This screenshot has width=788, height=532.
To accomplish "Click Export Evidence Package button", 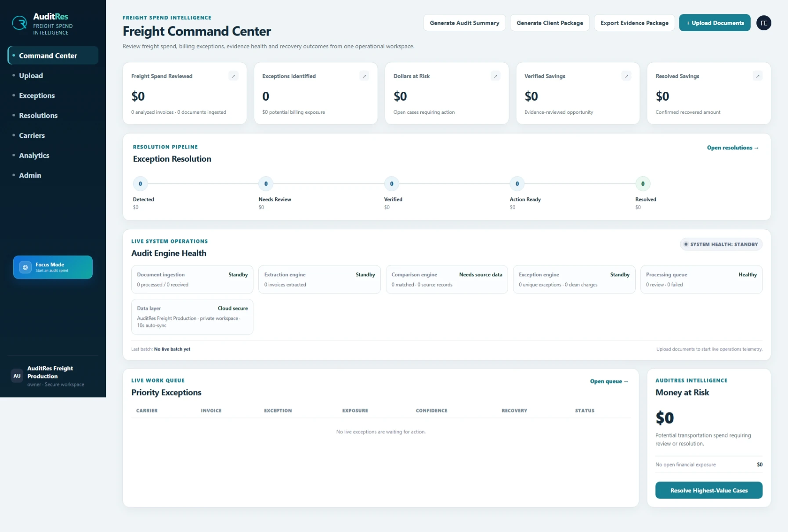I will point(634,23).
